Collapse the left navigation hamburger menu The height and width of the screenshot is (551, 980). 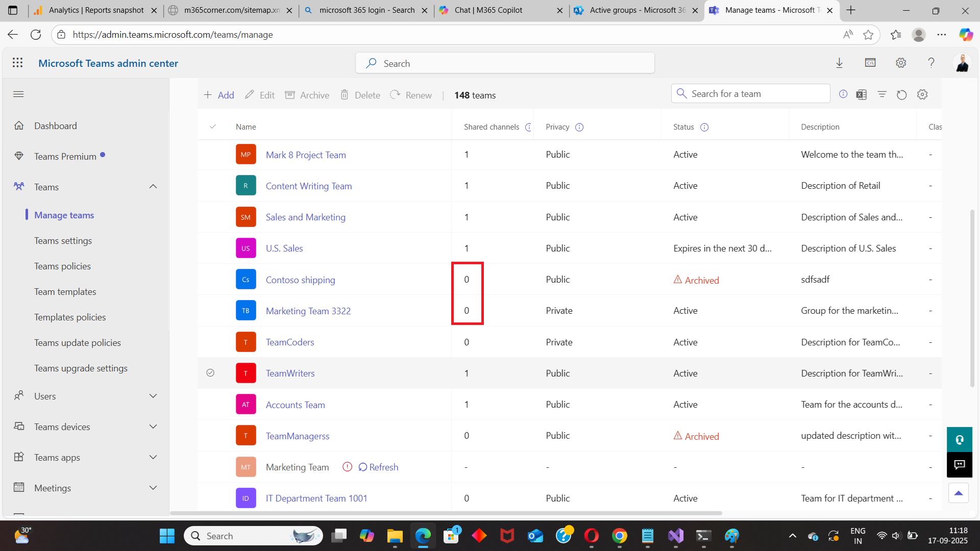18,94
